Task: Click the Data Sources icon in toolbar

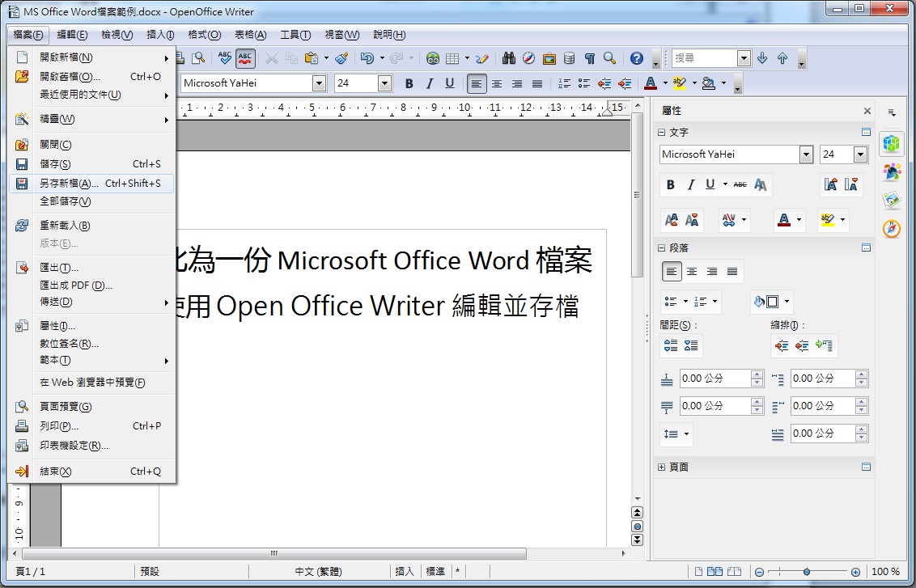Action: click(570, 58)
